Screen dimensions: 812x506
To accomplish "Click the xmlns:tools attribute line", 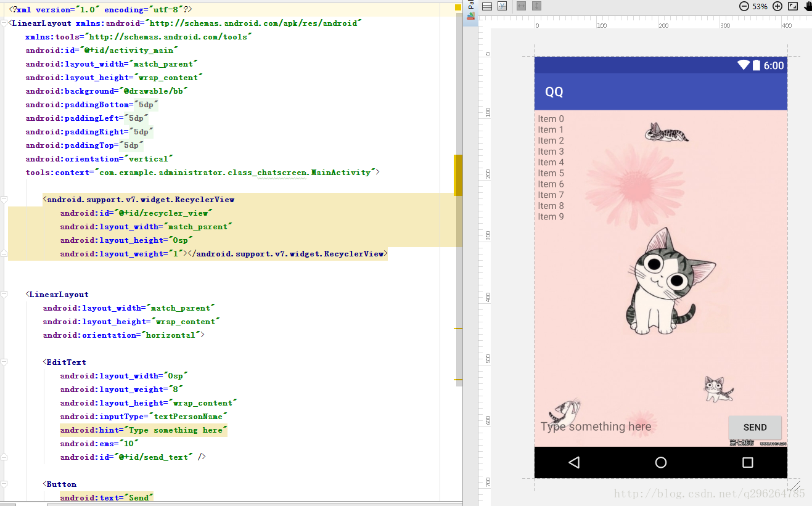I will 139,37.
